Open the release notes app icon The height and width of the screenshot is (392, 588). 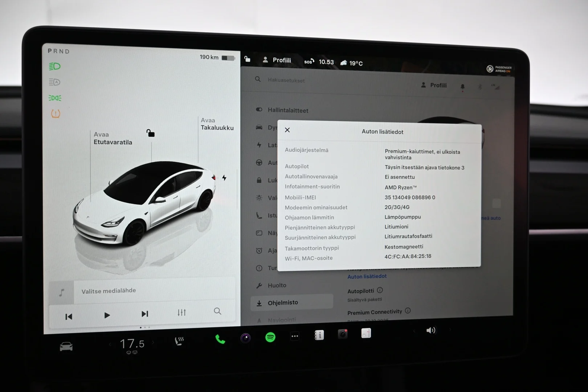pos(366,333)
